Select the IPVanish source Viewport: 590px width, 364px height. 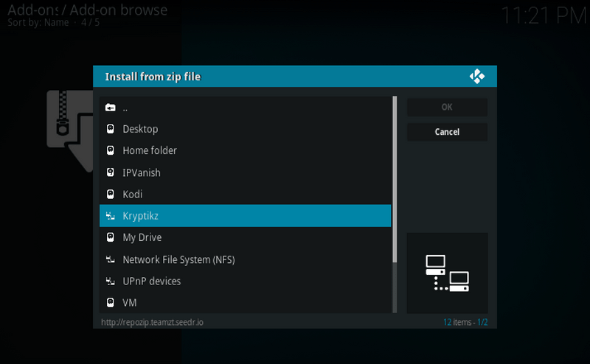(x=245, y=172)
